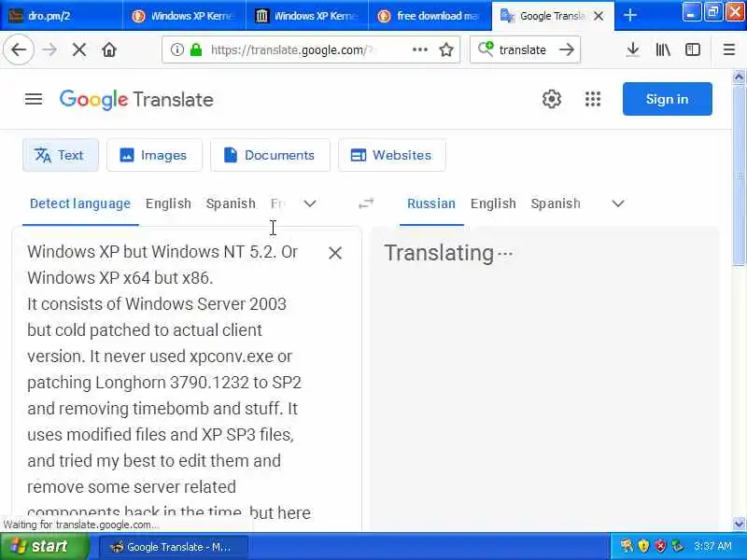The height and width of the screenshot is (560, 747).
Task: Open the Windows start menu
Action: click(44, 546)
